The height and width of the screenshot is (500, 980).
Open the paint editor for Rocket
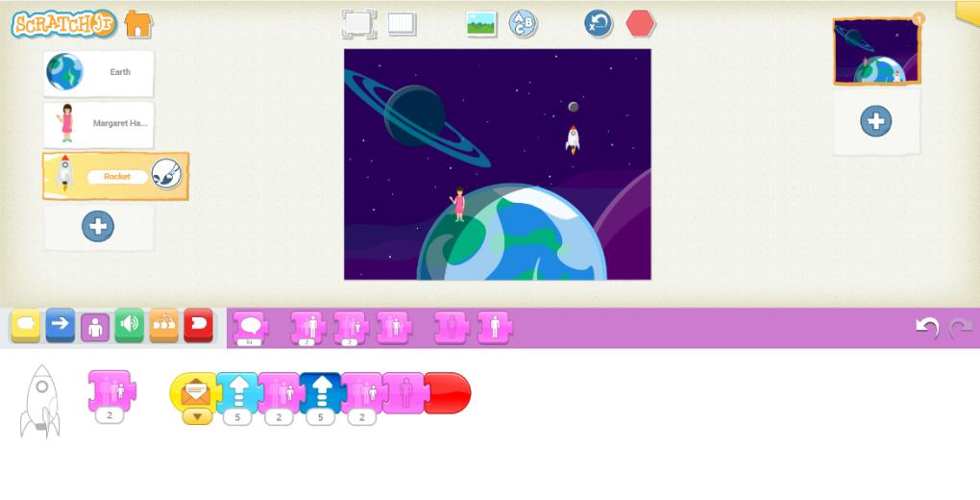coord(166,175)
